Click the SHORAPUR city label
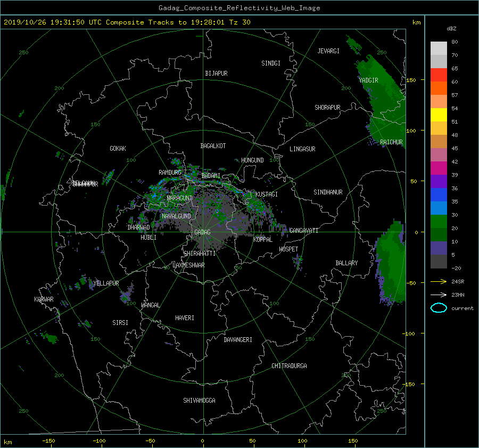The height and width of the screenshot is (448, 479). (327, 107)
